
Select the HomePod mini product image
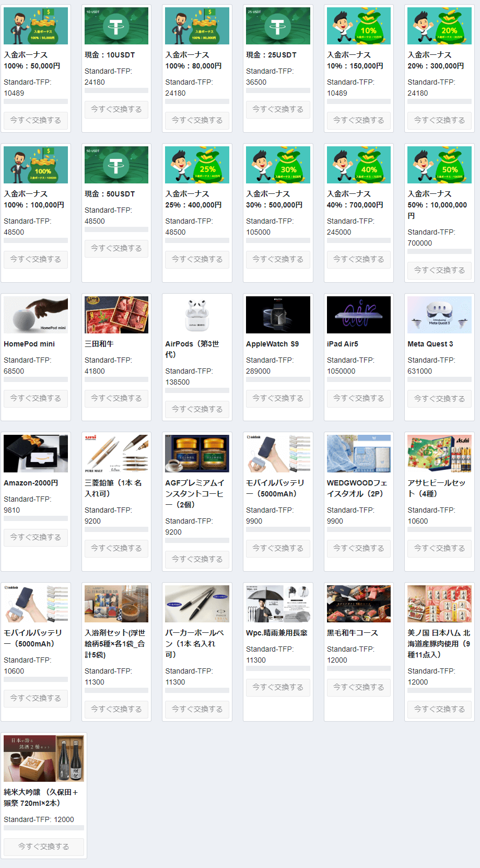tap(36, 315)
